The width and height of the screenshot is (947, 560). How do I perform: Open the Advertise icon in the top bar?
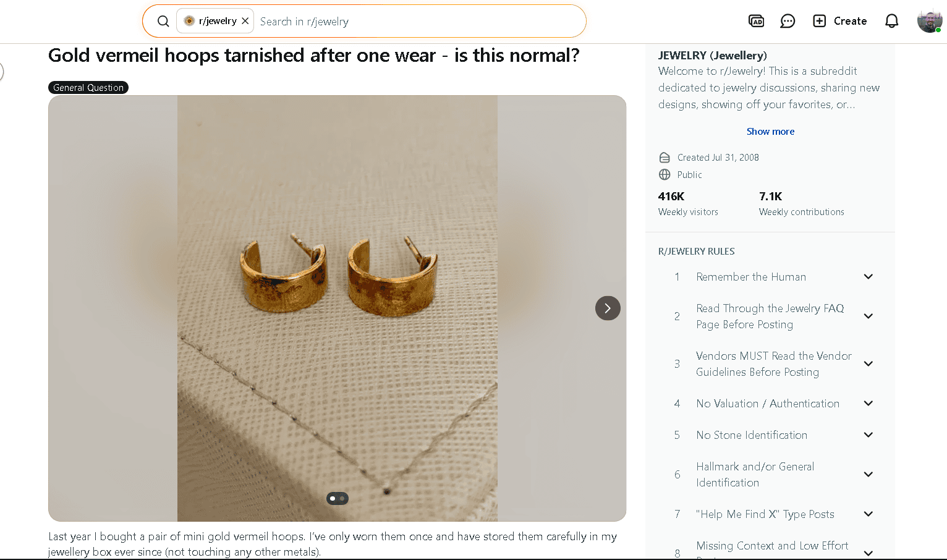click(x=756, y=20)
